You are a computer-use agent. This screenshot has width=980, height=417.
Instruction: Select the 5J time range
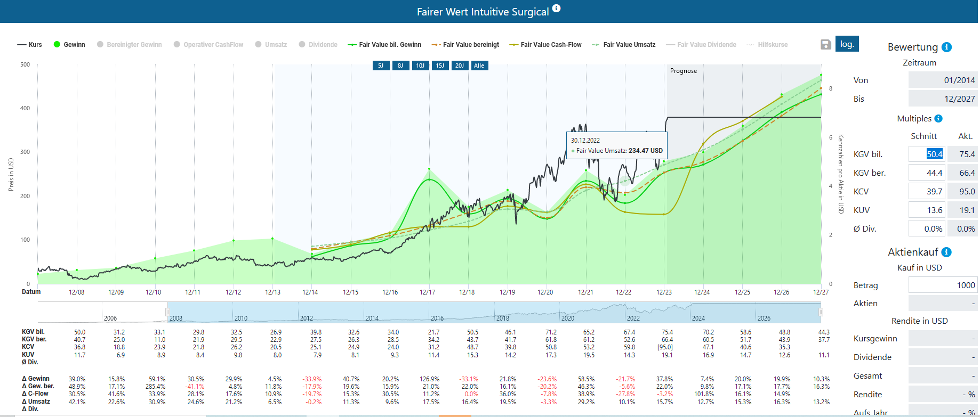coord(381,66)
